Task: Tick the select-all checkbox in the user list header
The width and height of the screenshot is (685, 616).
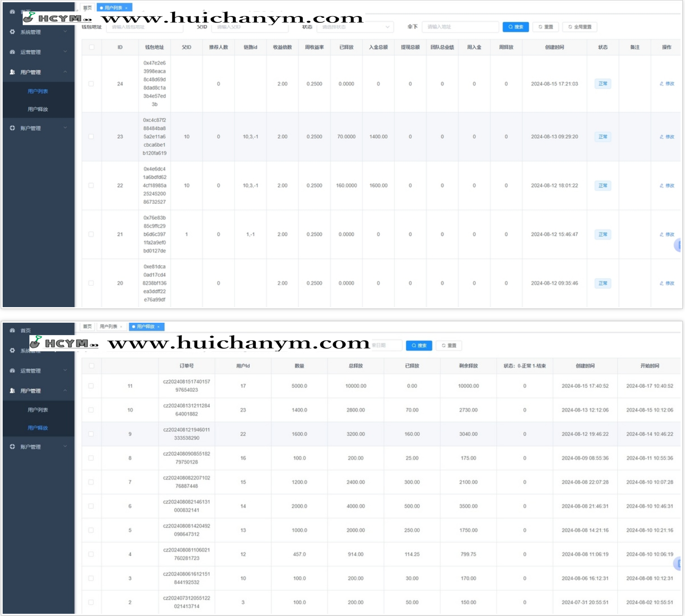Action: tap(92, 47)
